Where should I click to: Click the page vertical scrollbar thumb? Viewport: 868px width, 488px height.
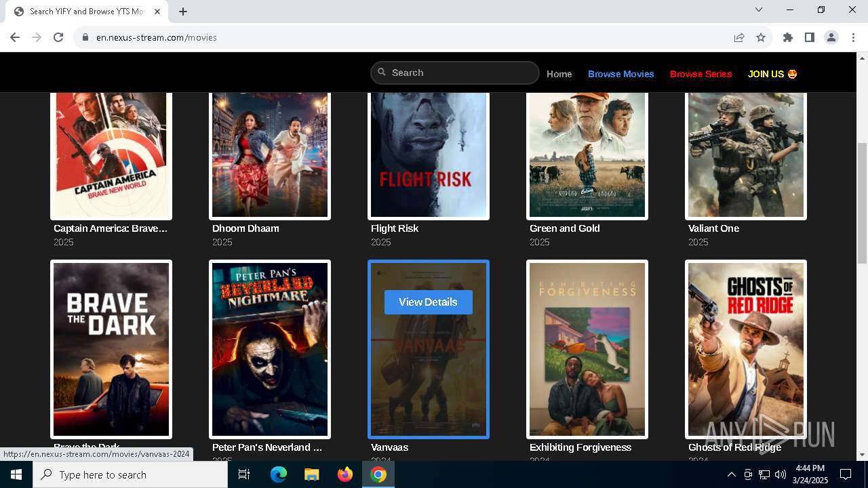[x=862, y=203]
